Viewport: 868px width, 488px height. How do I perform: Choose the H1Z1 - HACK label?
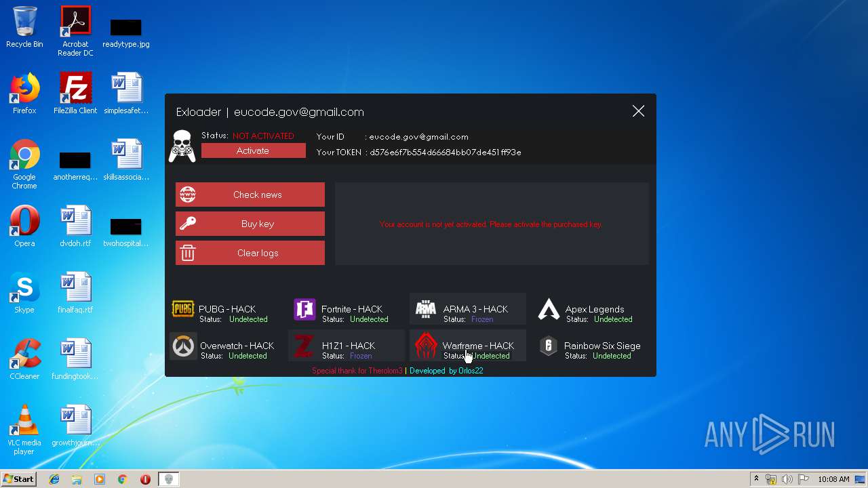point(349,346)
